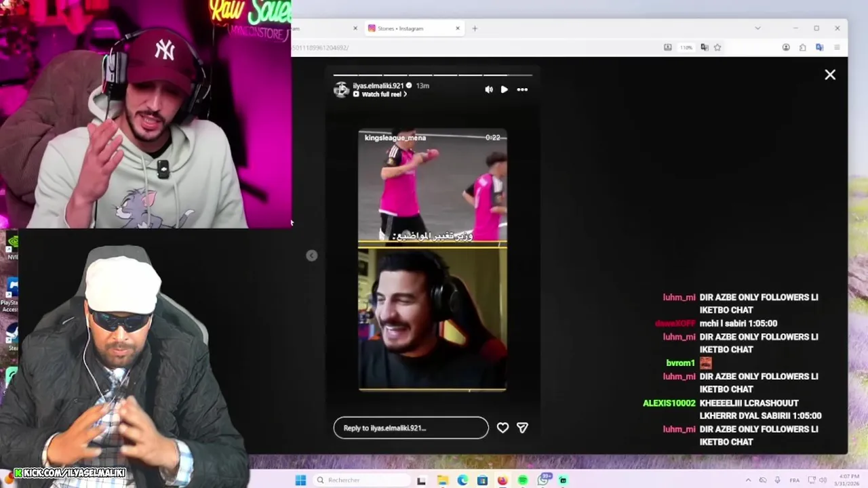Open the kingsleague_mena reel video

coord(433,260)
